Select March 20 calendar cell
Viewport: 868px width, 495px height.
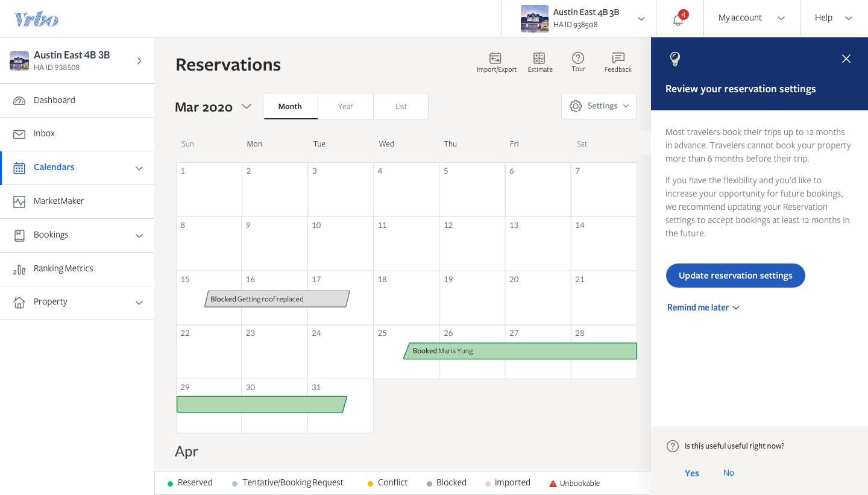tap(538, 298)
